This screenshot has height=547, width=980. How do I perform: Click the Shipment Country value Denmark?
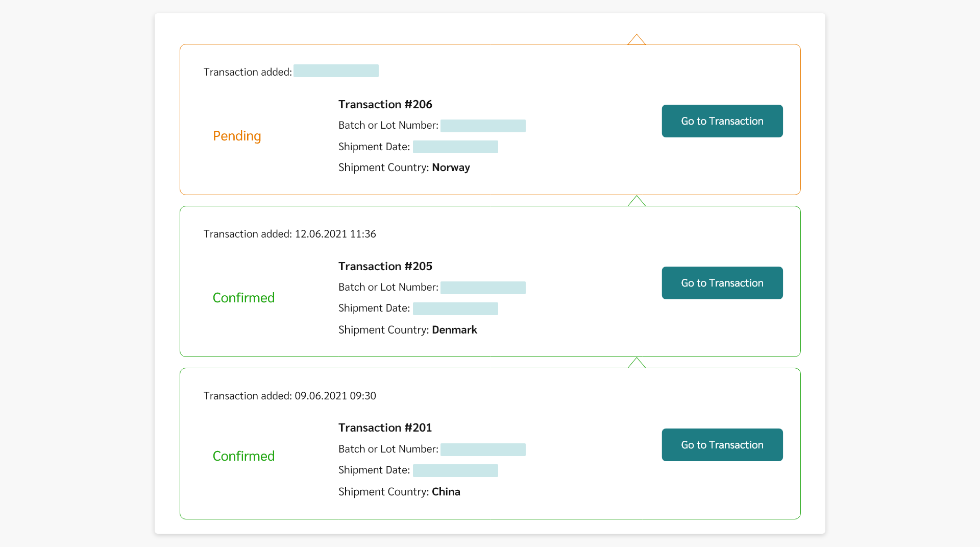[454, 329]
